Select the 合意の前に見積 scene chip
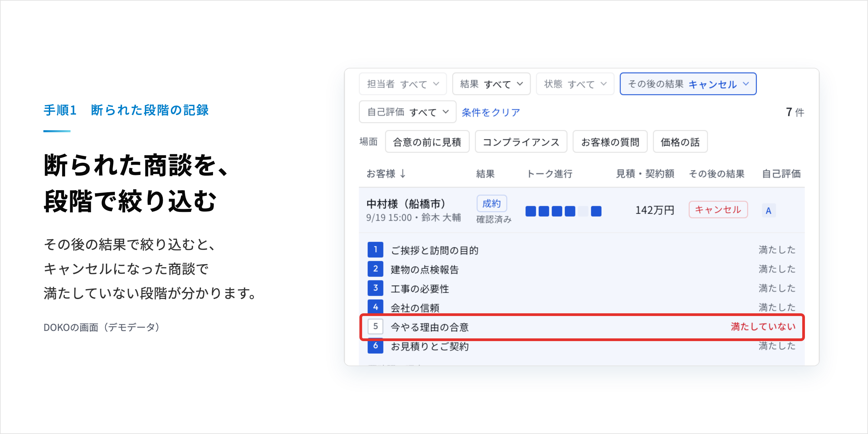The width and height of the screenshot is (868, 434). (427, 142)
